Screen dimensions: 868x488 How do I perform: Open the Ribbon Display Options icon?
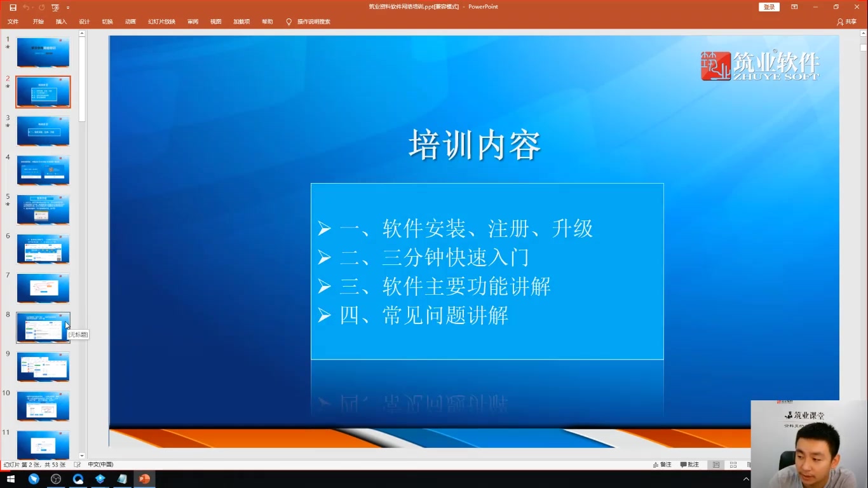794,7
